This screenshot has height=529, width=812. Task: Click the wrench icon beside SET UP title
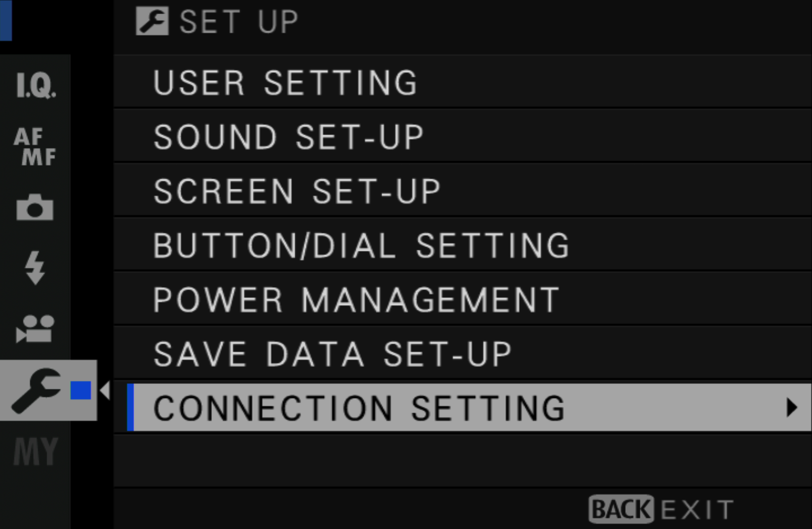[x=152, y=22]
